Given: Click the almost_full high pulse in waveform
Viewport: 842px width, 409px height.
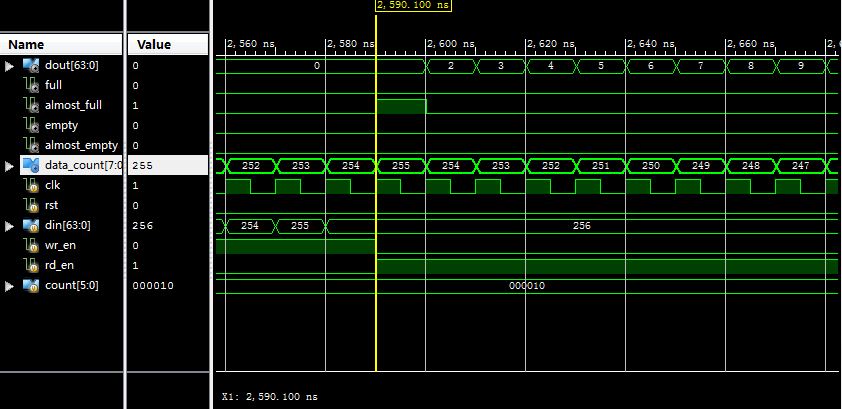Looking at the screenshot, I should 401,106.
